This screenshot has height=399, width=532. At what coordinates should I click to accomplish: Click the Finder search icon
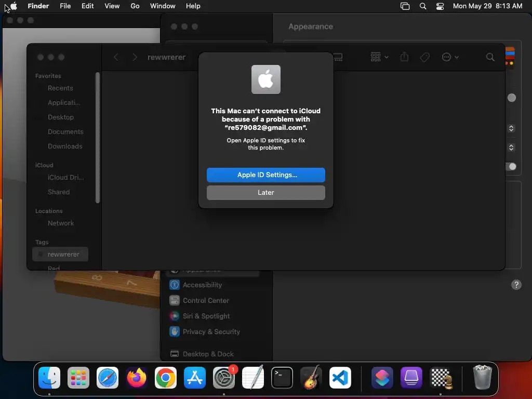[x=490, y=57]
